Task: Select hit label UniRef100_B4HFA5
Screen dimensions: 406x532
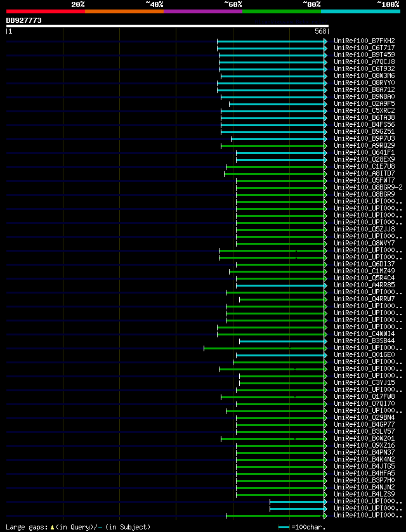Action: [364, 474]
